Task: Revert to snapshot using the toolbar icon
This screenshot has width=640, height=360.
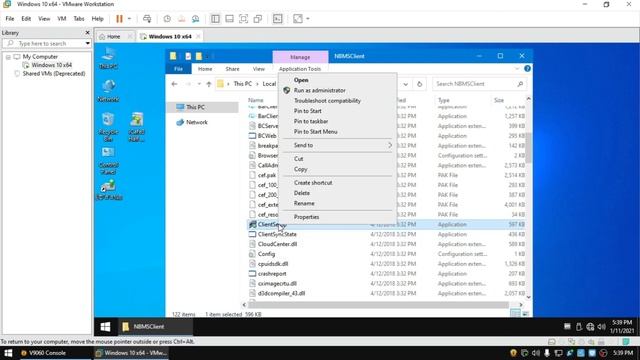Action: tap(181, 19)
